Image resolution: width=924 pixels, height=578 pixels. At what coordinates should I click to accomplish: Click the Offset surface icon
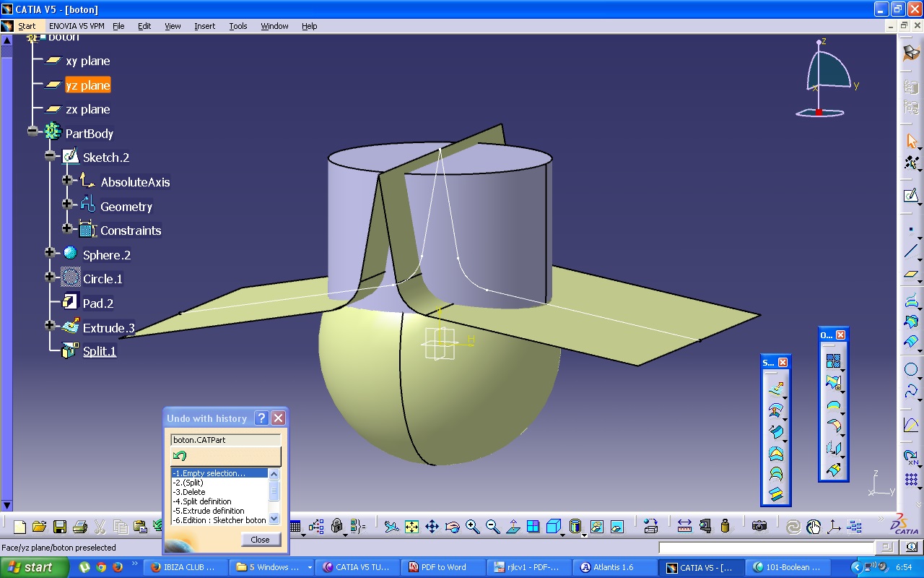(776, 410)
